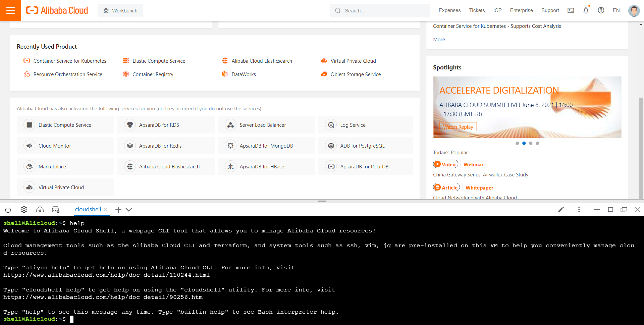The image size is (644, 325).
Task: Open the Enterprise menu
Action: coord(521,10)
